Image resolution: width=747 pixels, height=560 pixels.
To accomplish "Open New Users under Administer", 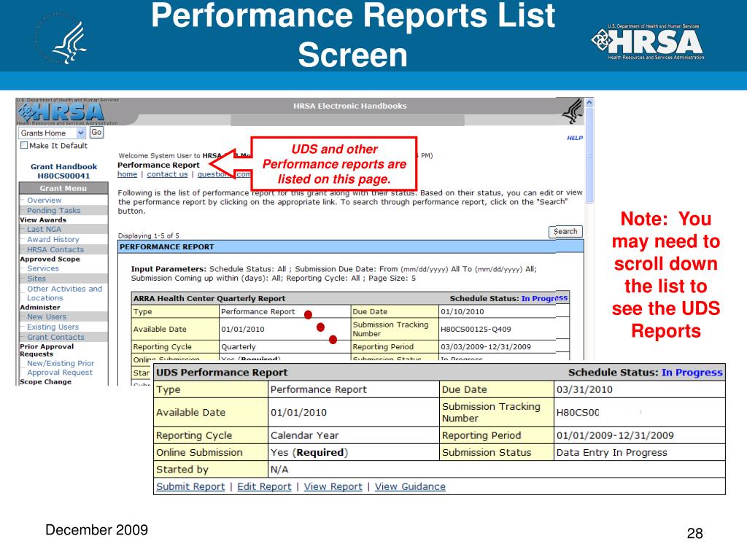I will point(47,317).
